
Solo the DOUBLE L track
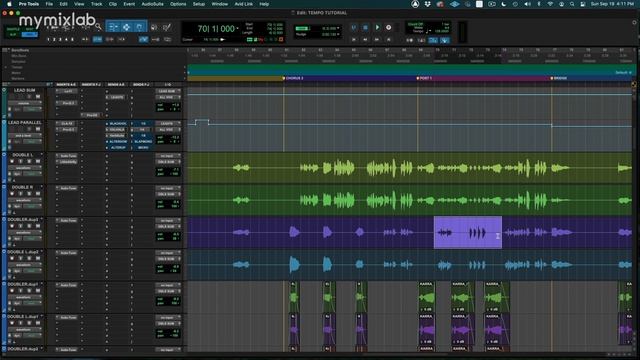pyautogui.click(x=29, y=162)
